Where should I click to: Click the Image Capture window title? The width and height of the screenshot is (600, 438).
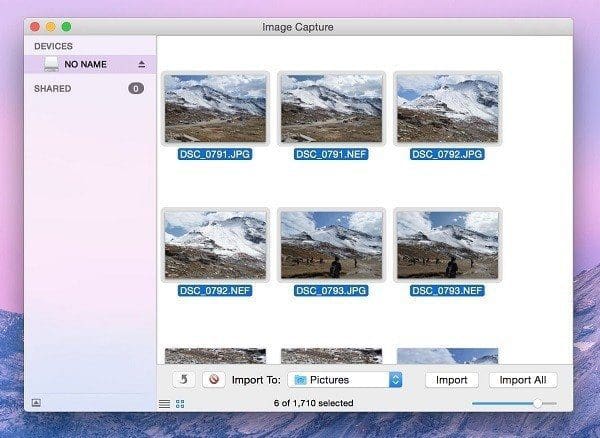coord(298,27)
